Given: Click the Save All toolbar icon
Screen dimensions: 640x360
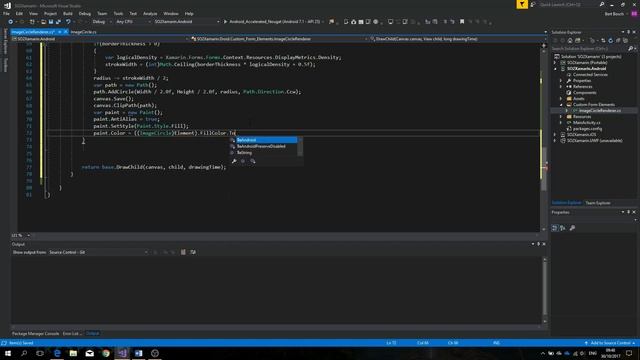Looking at the screenshot, I should tap(58, 22).
